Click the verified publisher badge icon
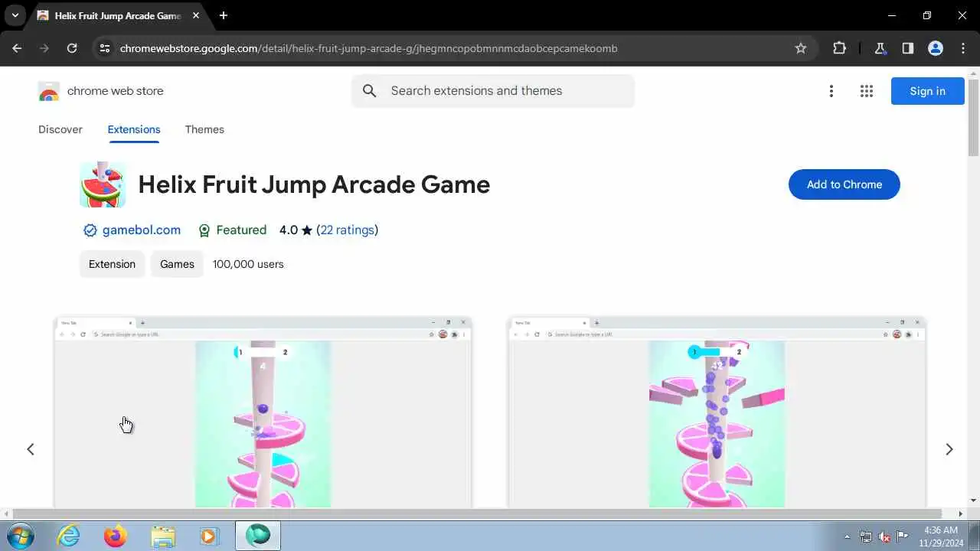This screenshot has height=551, width=980. coord(90,230)
